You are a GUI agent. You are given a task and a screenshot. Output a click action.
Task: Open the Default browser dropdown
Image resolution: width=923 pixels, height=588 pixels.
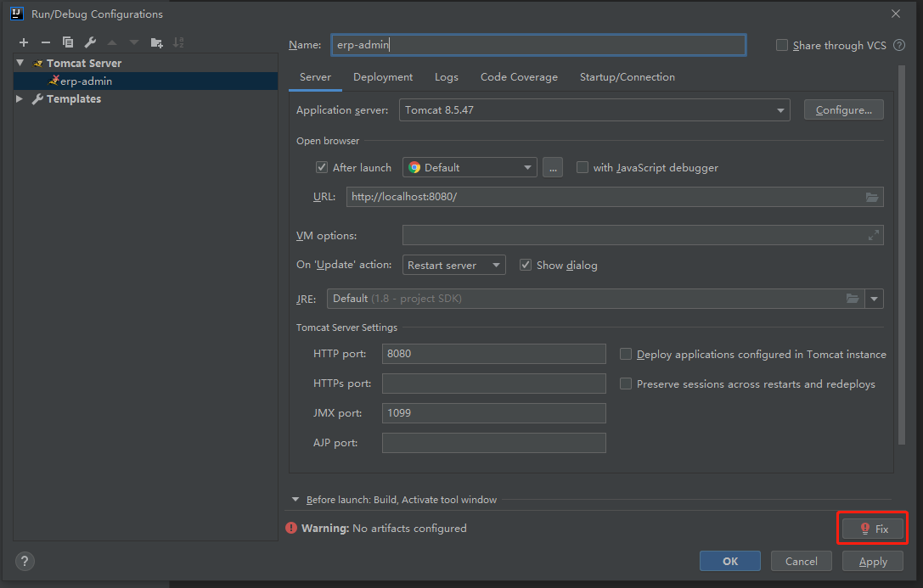[x=470, y=168]
